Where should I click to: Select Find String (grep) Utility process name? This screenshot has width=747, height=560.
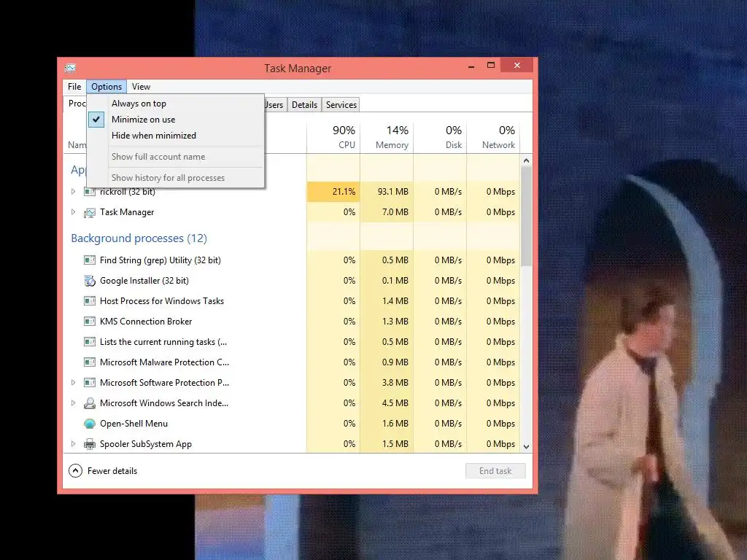pyautogui.click(x=160, y=260)
